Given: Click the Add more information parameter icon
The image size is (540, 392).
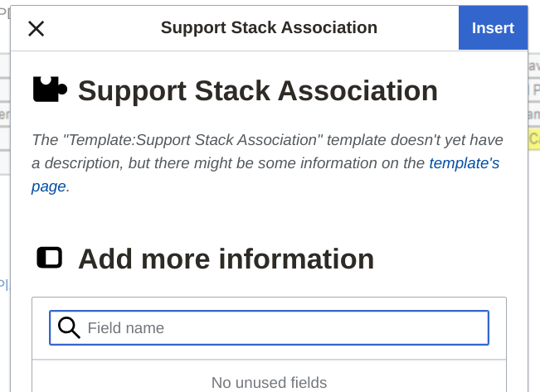Looking at the screenshot, I should pyautogui.click(x=50, y=258).
